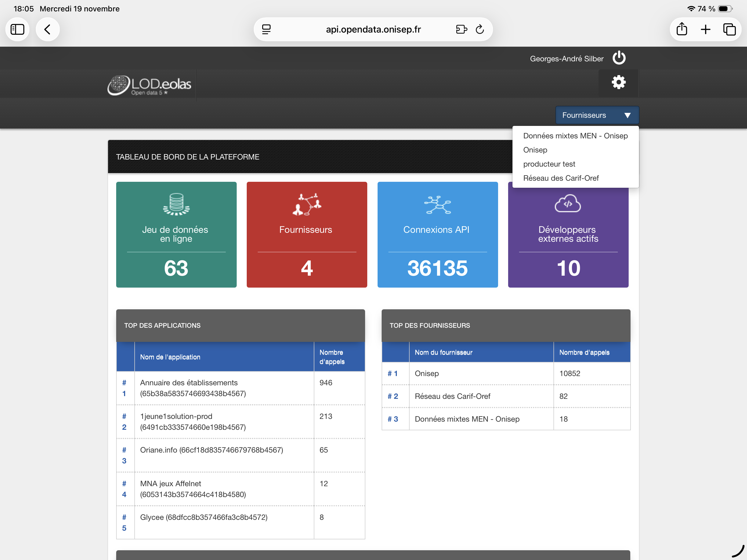The image size is (747, 560).
Task: Reload page with refresh icon
Action: click(x=480, y=29)
